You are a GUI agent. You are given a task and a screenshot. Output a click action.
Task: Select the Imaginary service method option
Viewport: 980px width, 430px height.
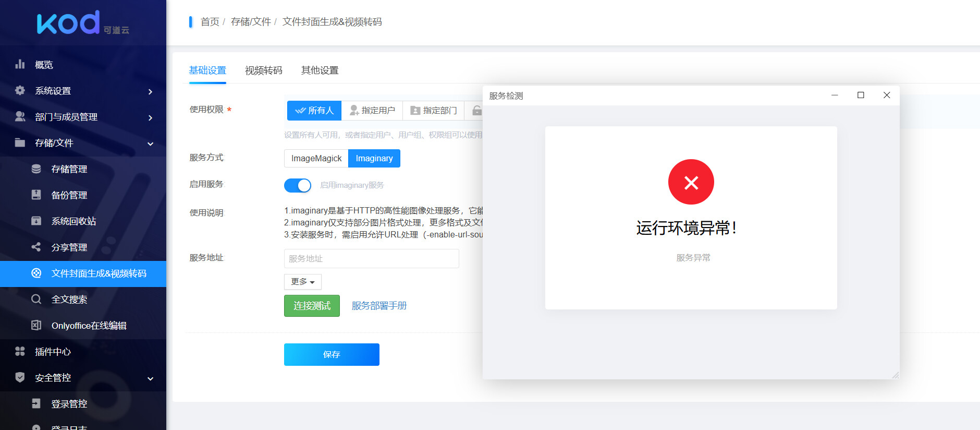click(374, 158)
